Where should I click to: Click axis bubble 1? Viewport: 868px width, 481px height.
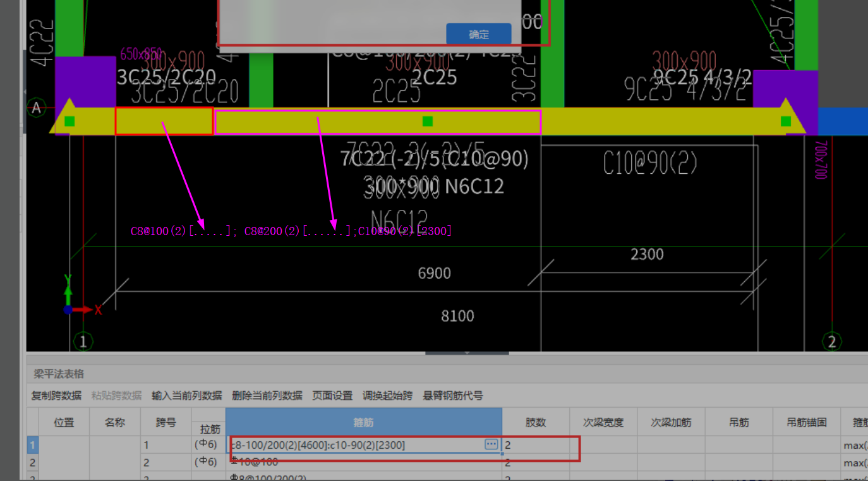click(x=83, y=342)
